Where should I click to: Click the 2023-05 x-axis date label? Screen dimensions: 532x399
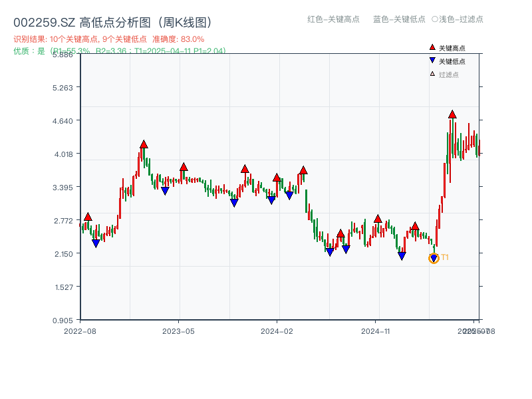pos(178,331)
